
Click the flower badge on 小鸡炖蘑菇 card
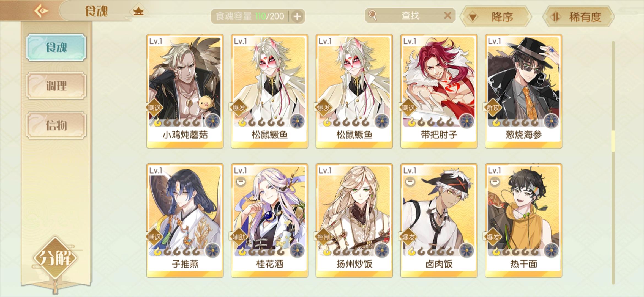click(212, 121)
